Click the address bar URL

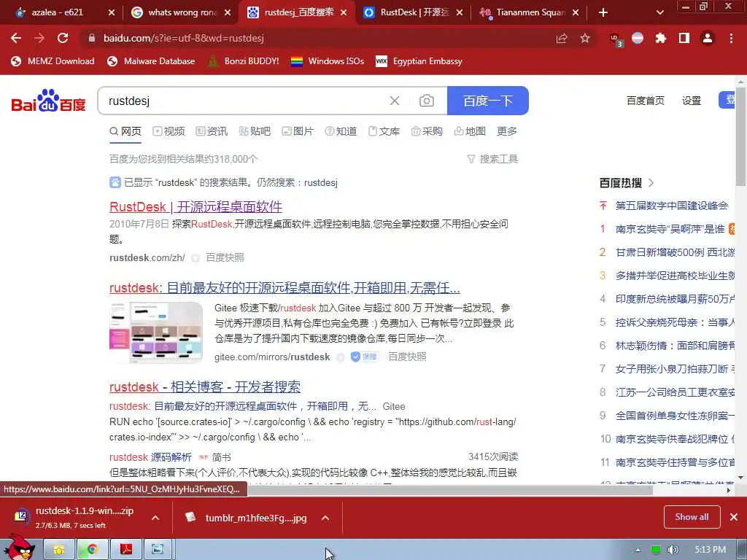(x=183, y=38)
